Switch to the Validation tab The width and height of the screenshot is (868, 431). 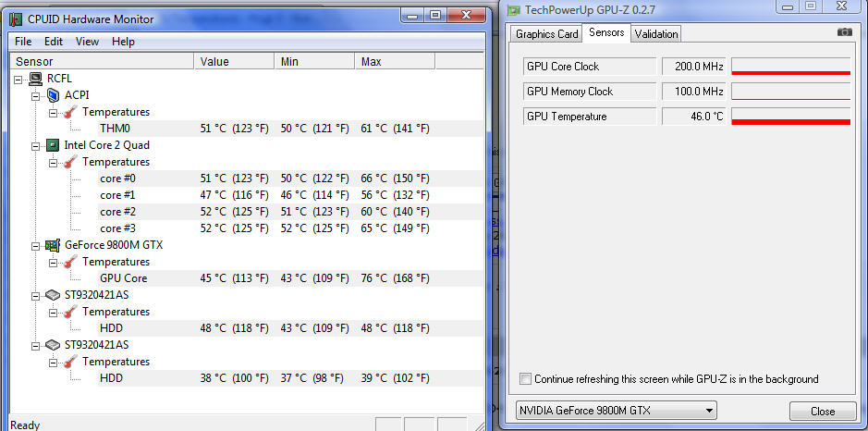pos(656,34)
